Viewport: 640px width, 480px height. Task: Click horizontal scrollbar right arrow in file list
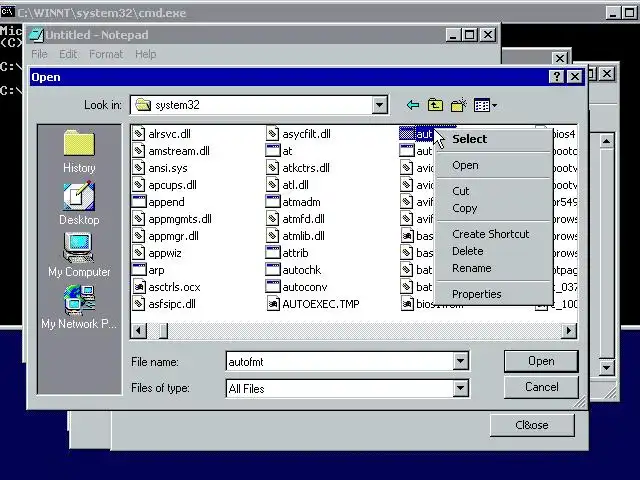(569, 331)
